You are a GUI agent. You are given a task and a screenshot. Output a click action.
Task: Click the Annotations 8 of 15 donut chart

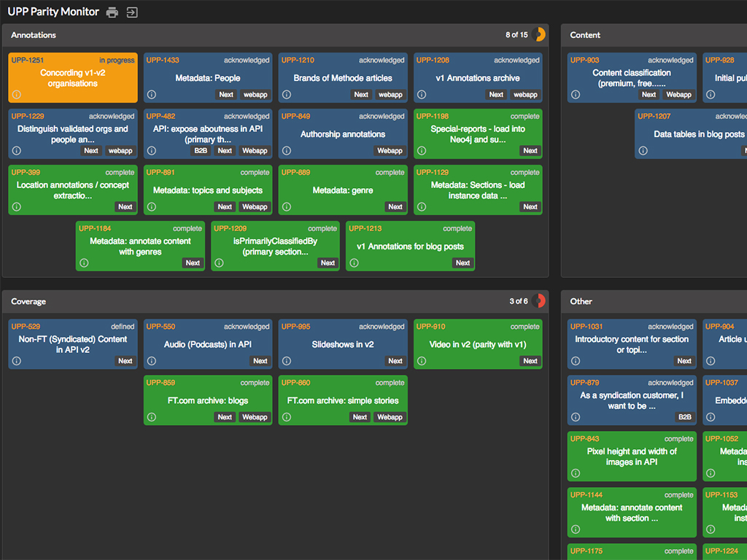click(x=538, y=34)
